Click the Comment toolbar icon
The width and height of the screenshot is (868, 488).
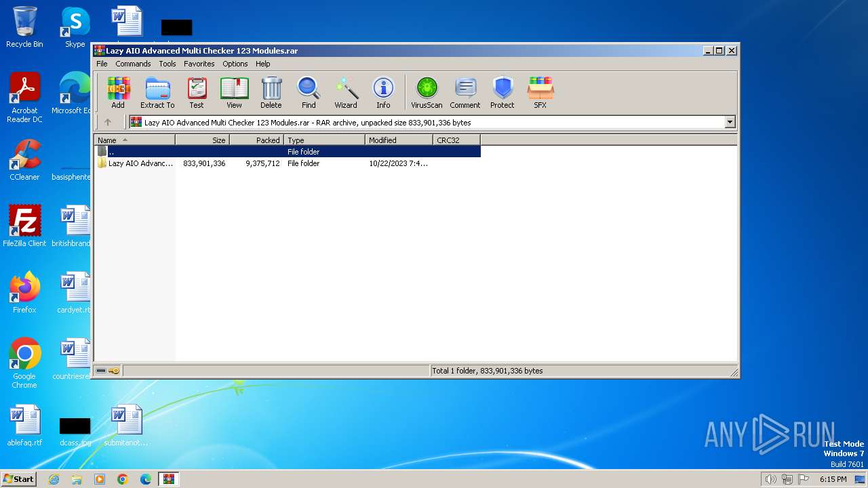[x=465, y=92]
